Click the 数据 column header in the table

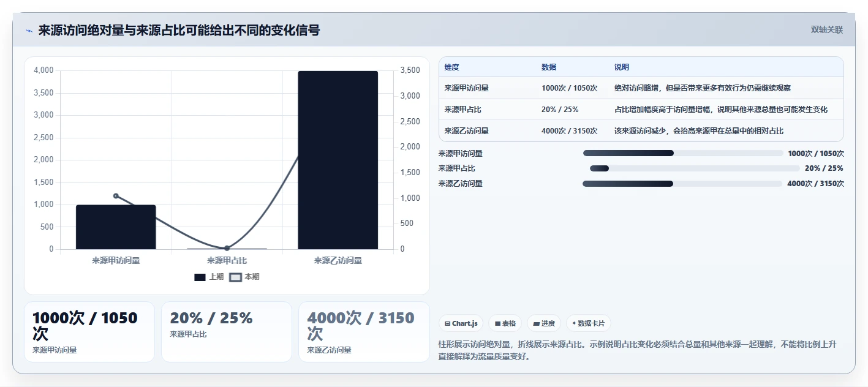tap(549, 67)
